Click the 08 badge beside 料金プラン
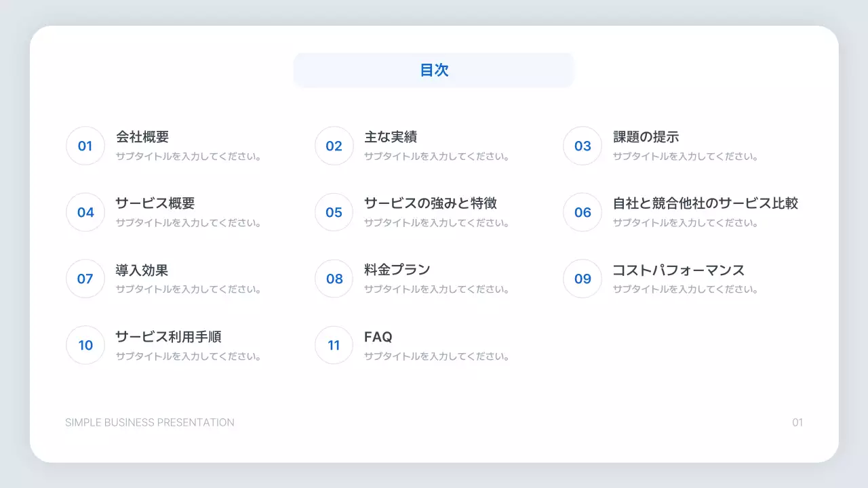 point(333,279)
